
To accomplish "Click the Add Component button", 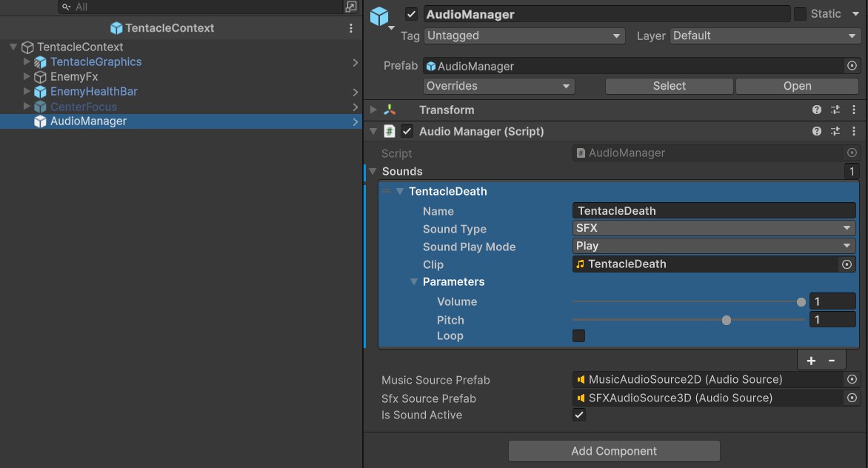I will coord(614,451).
